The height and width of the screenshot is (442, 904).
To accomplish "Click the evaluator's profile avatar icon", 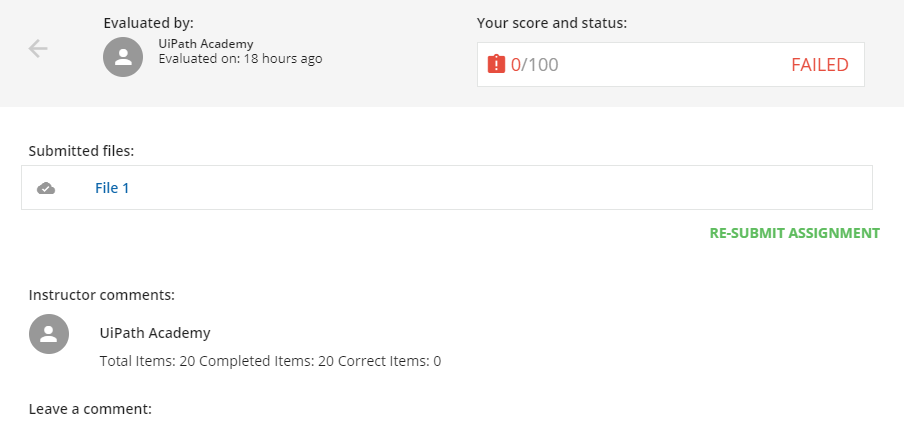I will (x=123, y=57).
